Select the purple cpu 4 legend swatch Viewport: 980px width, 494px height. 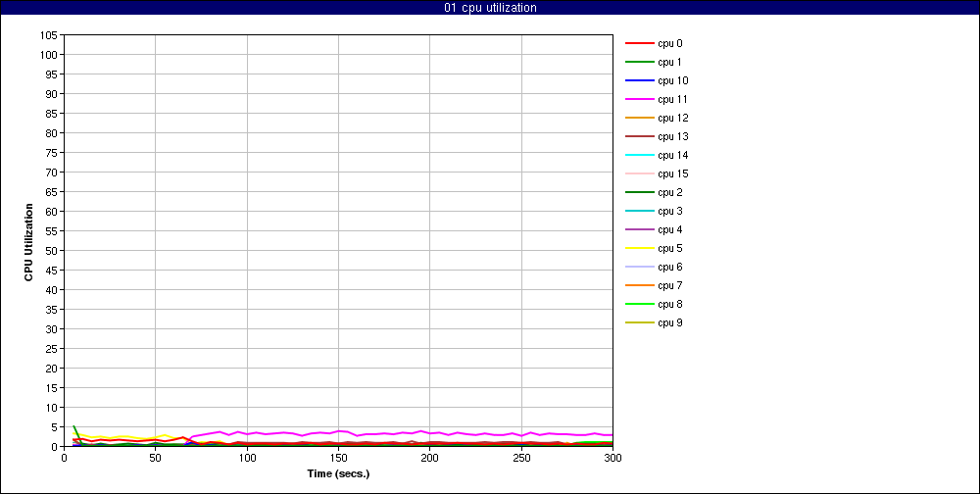(x=639, y=230)
